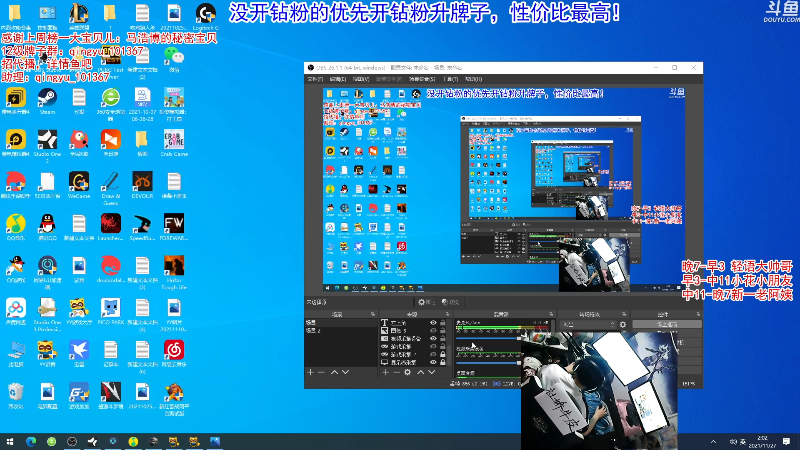
Task: Open Microsoft Edge from the taskbar
Action: coord(31,441)
